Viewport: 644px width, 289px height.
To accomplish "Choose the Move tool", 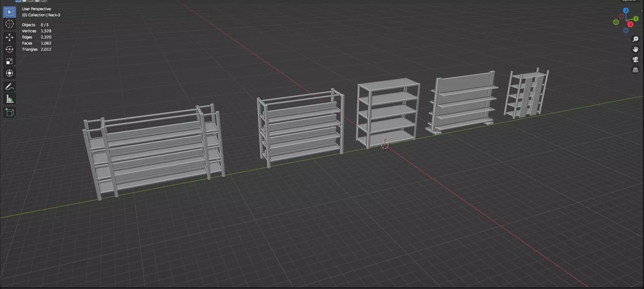I will coord(10,37).
